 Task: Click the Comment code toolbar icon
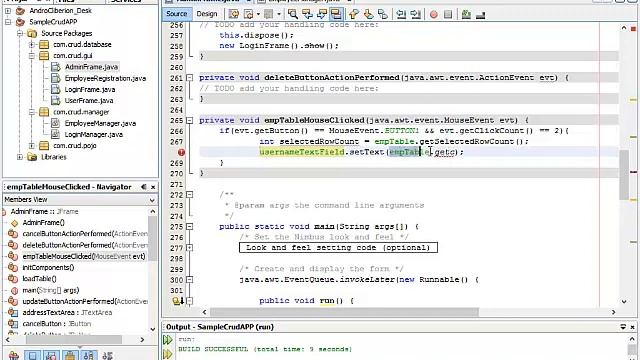coord(466,14)
